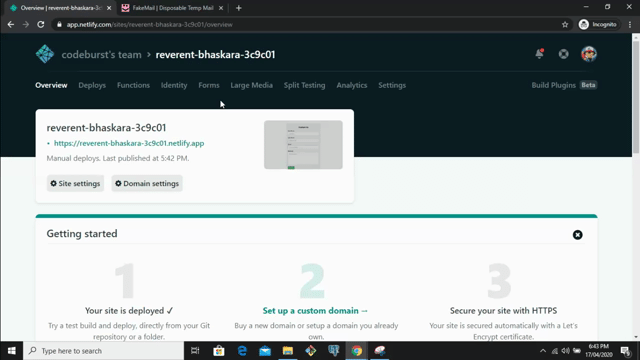Switch to Chrome taskbar icon
This screenshot has width=640, height=360.
point(357,351)
